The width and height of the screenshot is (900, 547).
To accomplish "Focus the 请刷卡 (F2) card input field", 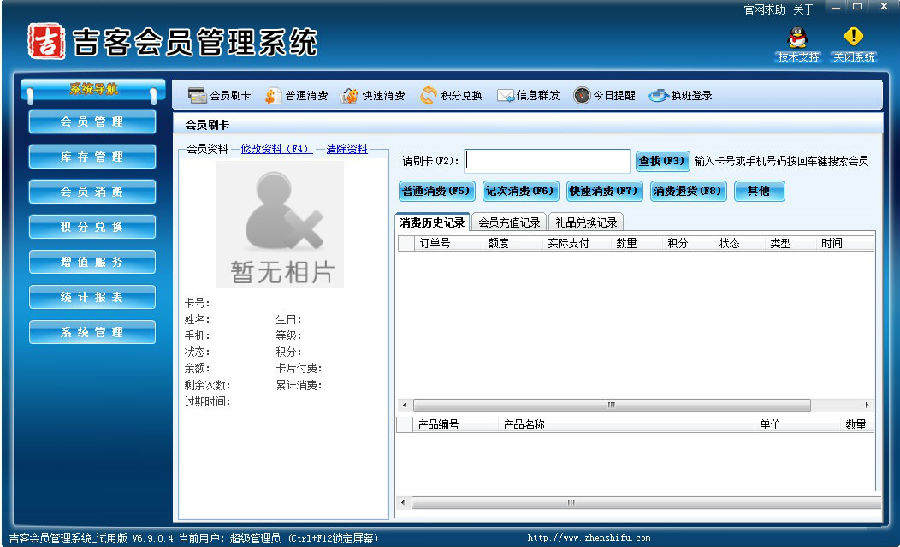I will pyautogui.click(x=548, y=161).
